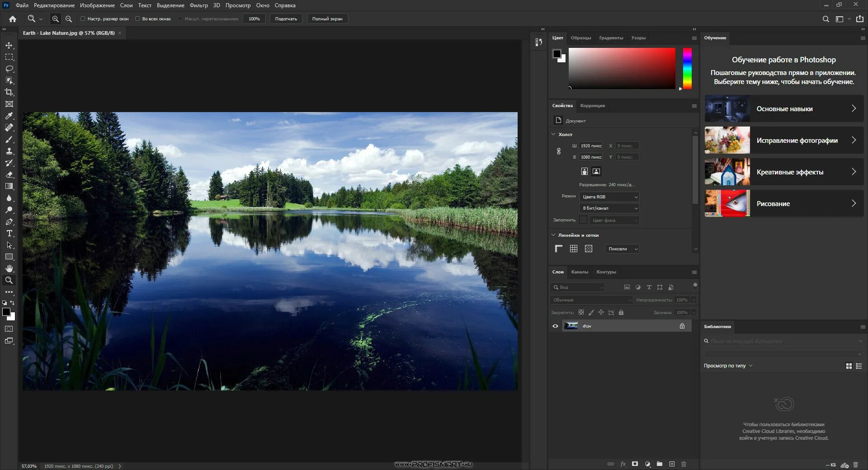Image resolution: width=868 pixels, height=470 pixels.
Task: Open the Изображение menu
Action: tap(97, 5)
